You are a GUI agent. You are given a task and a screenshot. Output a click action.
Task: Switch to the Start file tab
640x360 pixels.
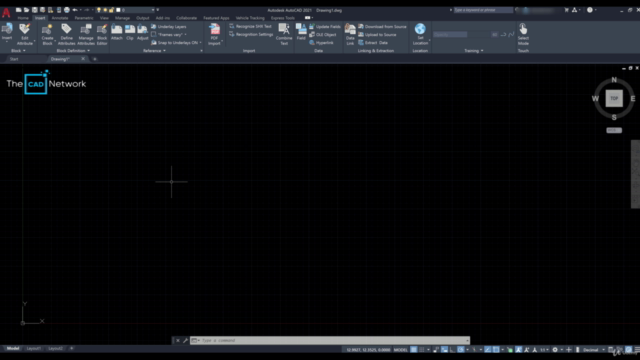tap(14, 59)
